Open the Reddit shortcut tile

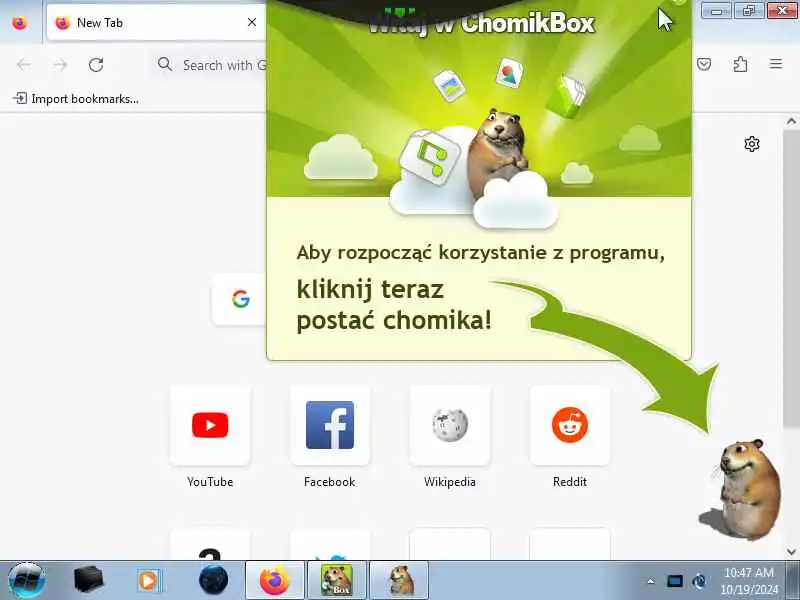[x=570, y=426]
